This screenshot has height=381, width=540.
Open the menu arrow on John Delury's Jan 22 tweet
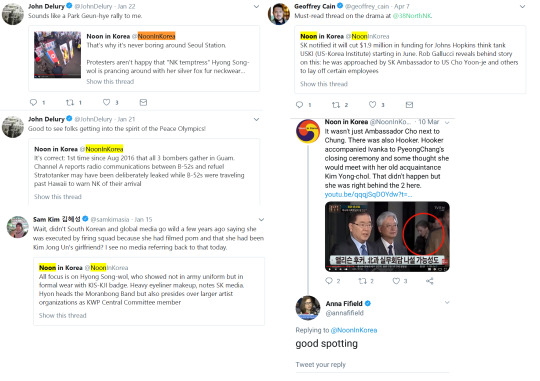[256, 7]
